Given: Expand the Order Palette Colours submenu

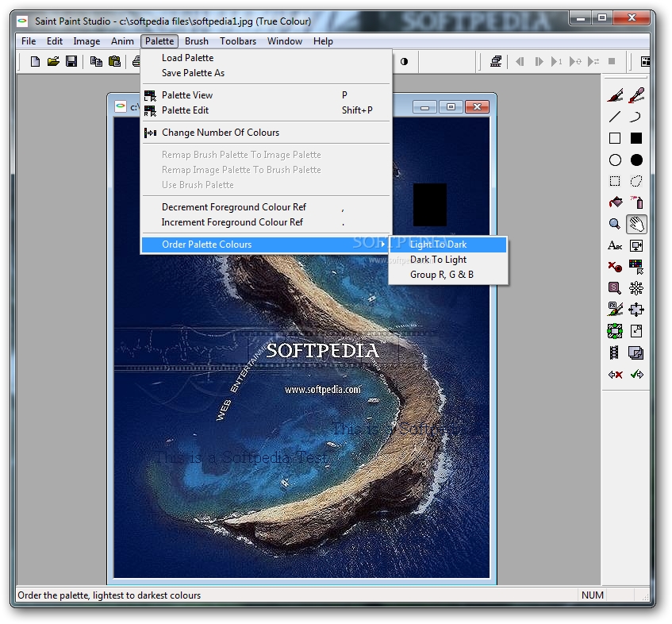Looking at the screenshot, I should [266, 245].
